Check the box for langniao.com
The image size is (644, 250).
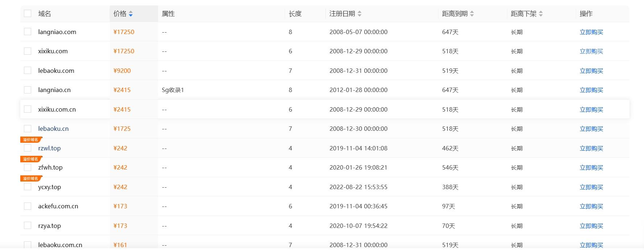point(28,32)
